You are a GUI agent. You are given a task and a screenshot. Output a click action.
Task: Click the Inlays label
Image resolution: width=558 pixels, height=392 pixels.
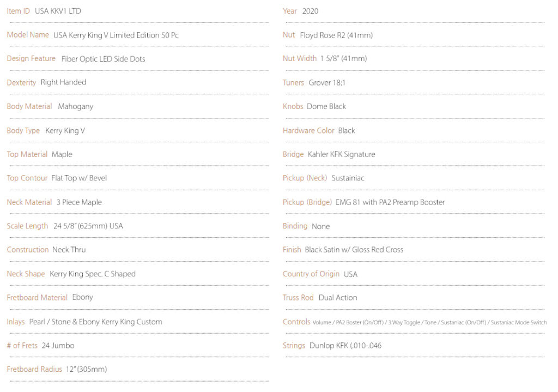coord(16,322)
